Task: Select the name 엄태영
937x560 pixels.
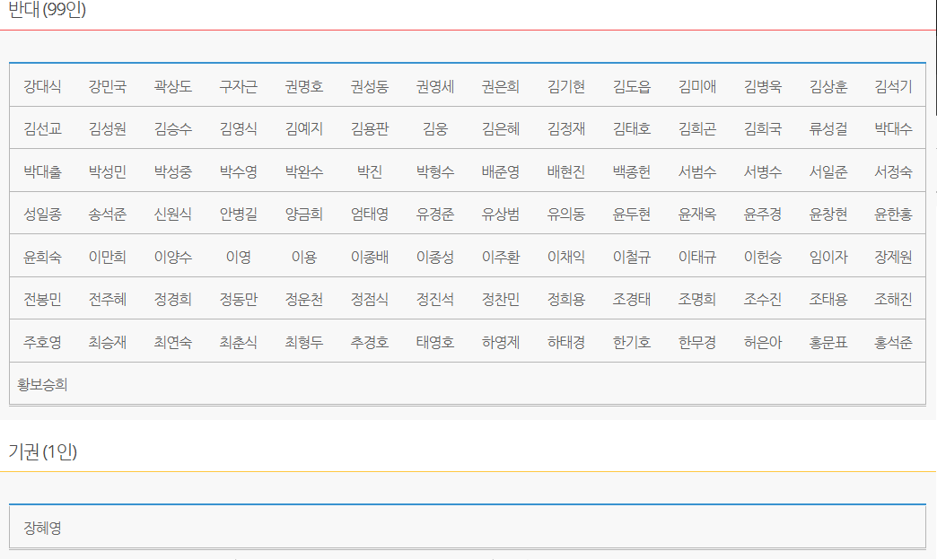Action: [370, 214]
